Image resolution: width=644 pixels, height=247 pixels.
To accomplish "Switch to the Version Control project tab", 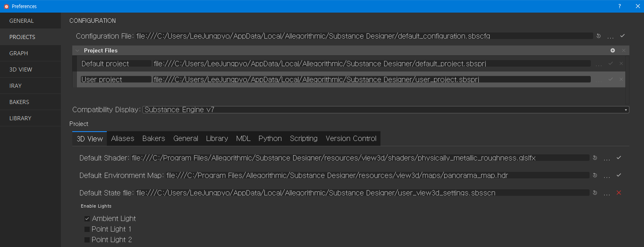I will pos(351,139).
